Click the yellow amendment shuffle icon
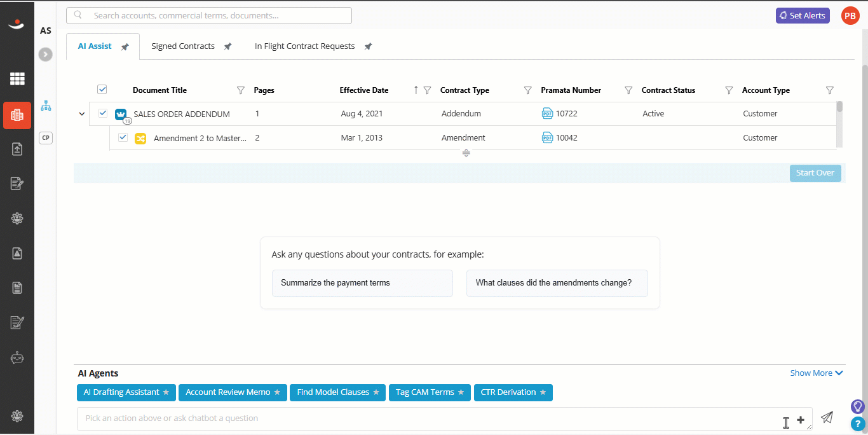Viewport: 868px width, 435px height. pyautogui.click(x=140, y=138)
